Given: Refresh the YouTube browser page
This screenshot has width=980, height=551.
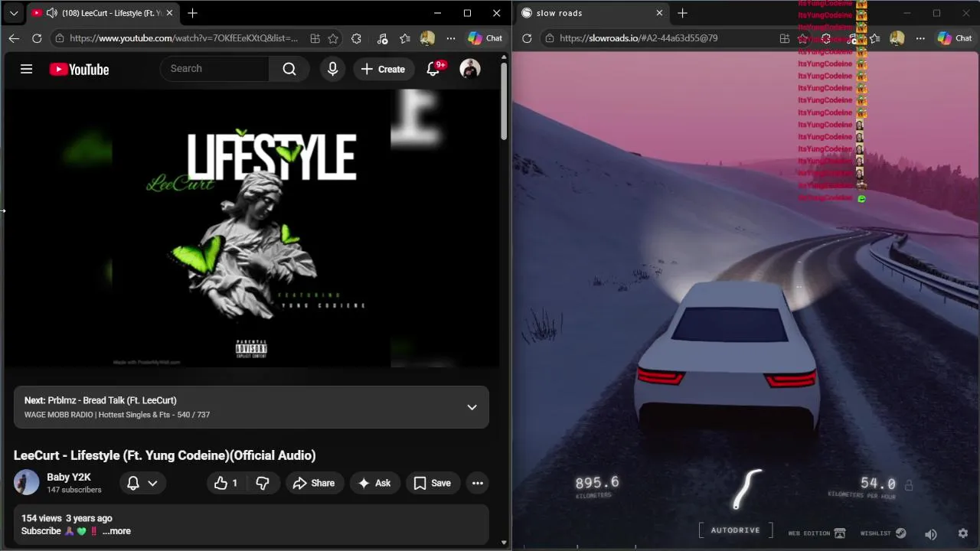Looking at the screenshot, I should tap(37, 38).
